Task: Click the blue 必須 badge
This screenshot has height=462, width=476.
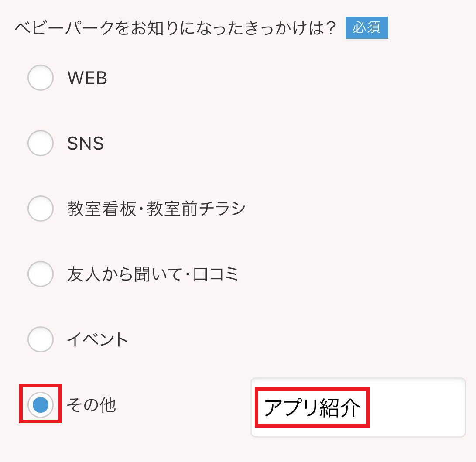Action: [366, 28]
